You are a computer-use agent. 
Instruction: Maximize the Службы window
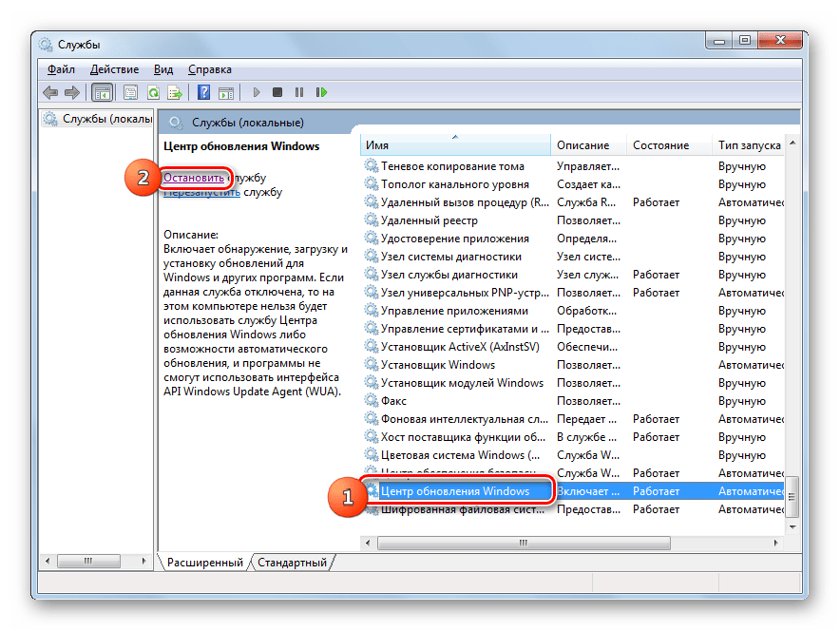745,40
